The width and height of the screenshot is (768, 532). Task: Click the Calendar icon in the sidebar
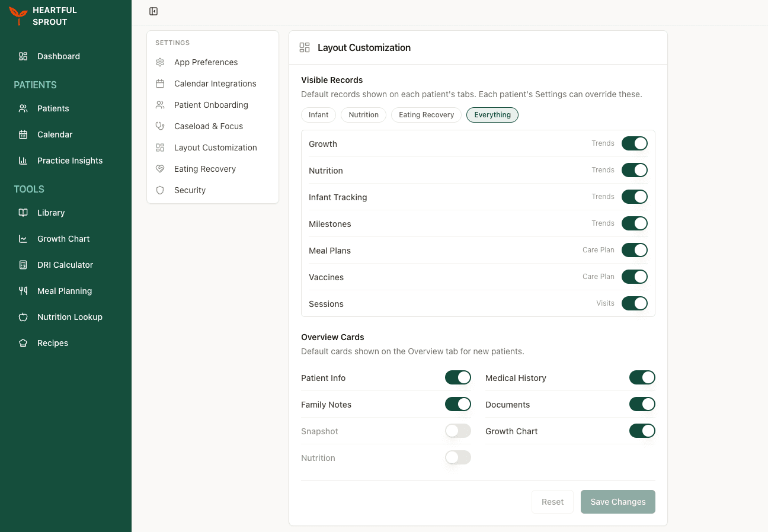[23, 134]
